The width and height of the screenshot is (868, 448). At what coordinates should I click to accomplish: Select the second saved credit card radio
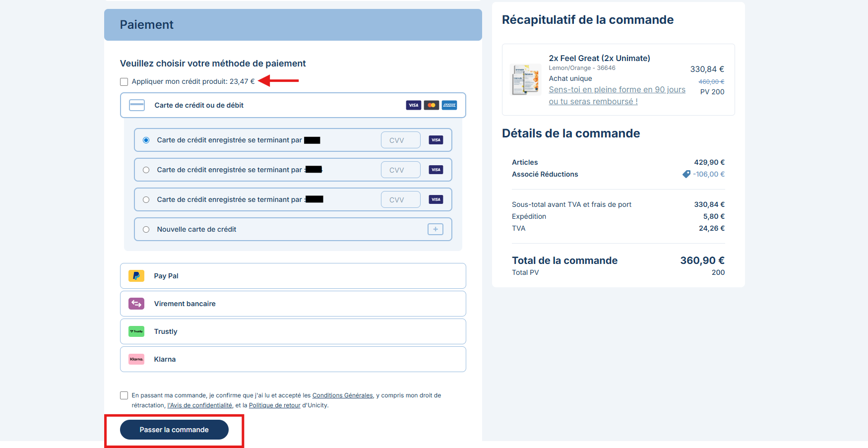[146, 170]
